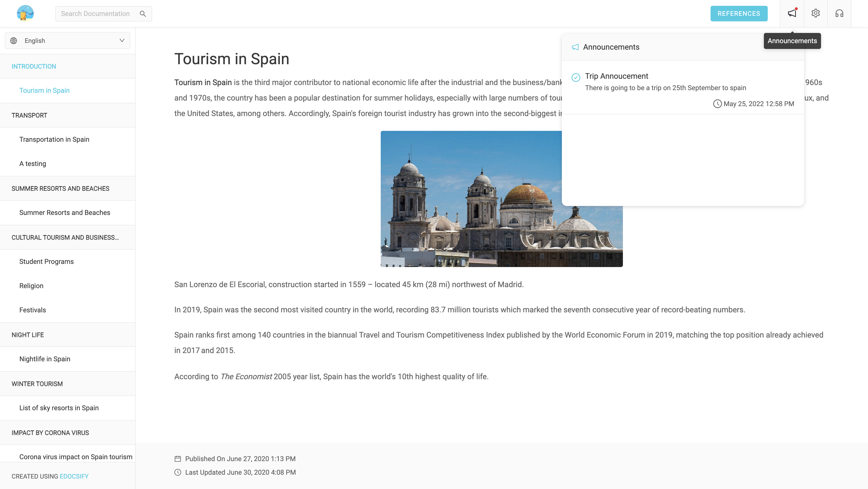Click the clock icon beside Last Updated
Screen dimensions: 868x489
(x=178, y=473)
